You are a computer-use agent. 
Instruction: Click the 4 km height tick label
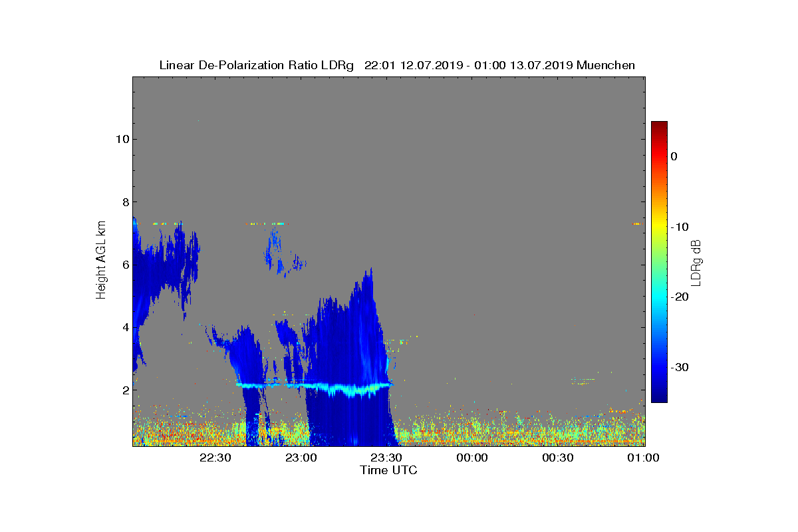124,327
